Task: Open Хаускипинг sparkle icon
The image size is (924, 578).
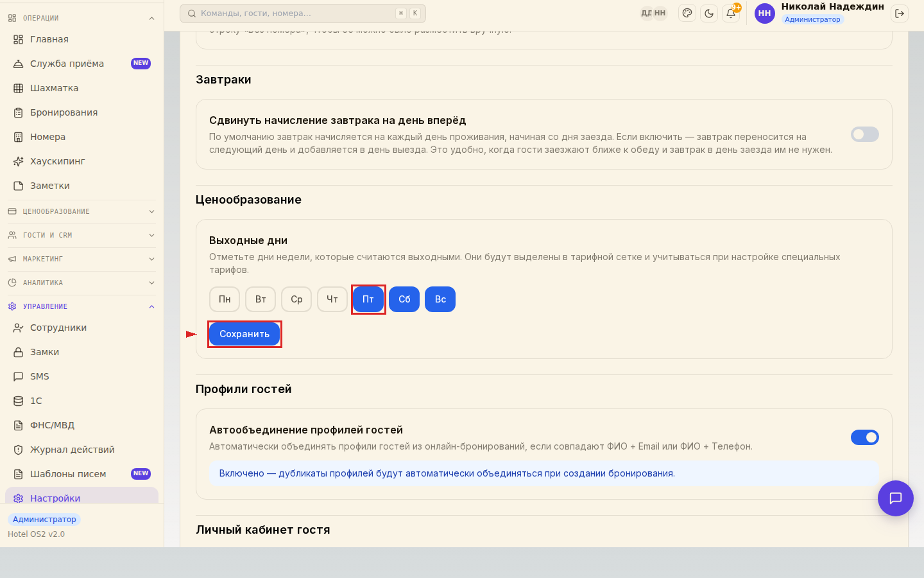Action: (x=18, y=161)
